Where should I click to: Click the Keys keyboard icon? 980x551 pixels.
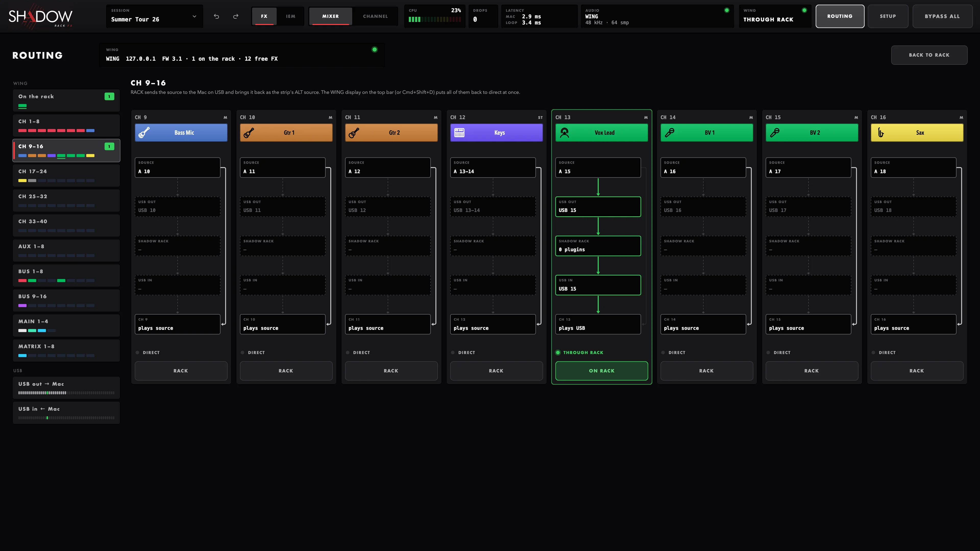tap(459, 133)
